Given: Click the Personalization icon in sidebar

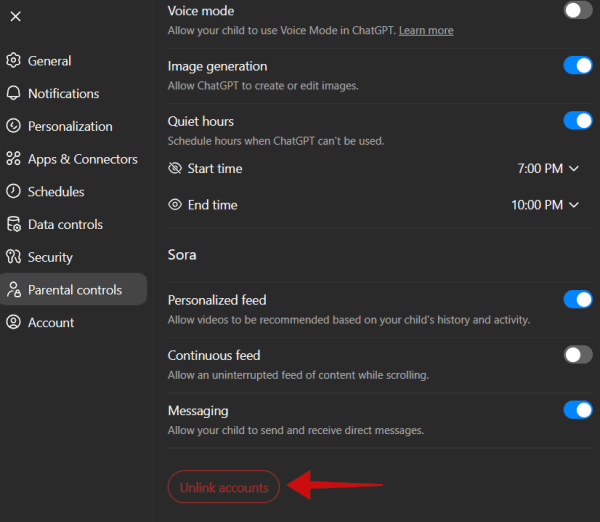Looking at the screenshot, I should click(14, 126).
